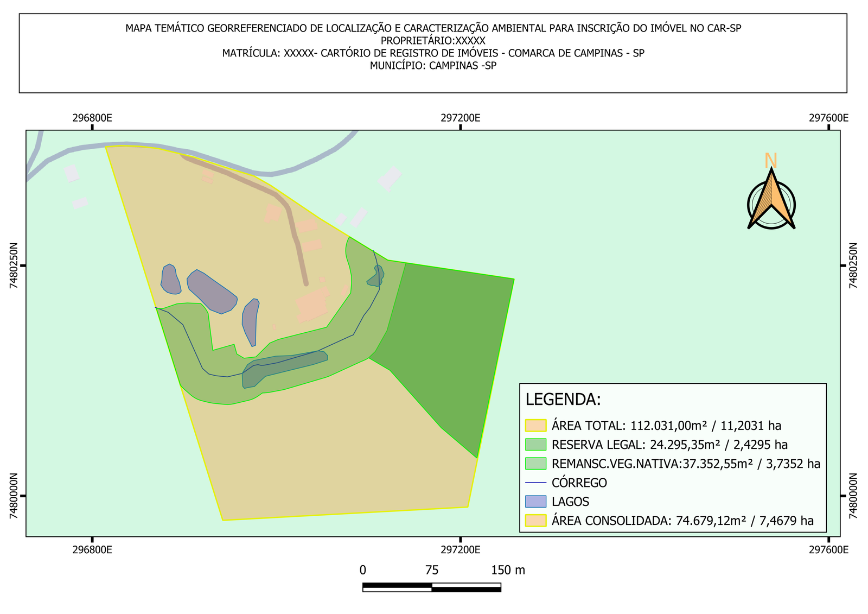Image resolution: width=868 pixels, height=614 pixels.
Task: Click the LAGOS legend color swatch
Action: click(535, 502)
